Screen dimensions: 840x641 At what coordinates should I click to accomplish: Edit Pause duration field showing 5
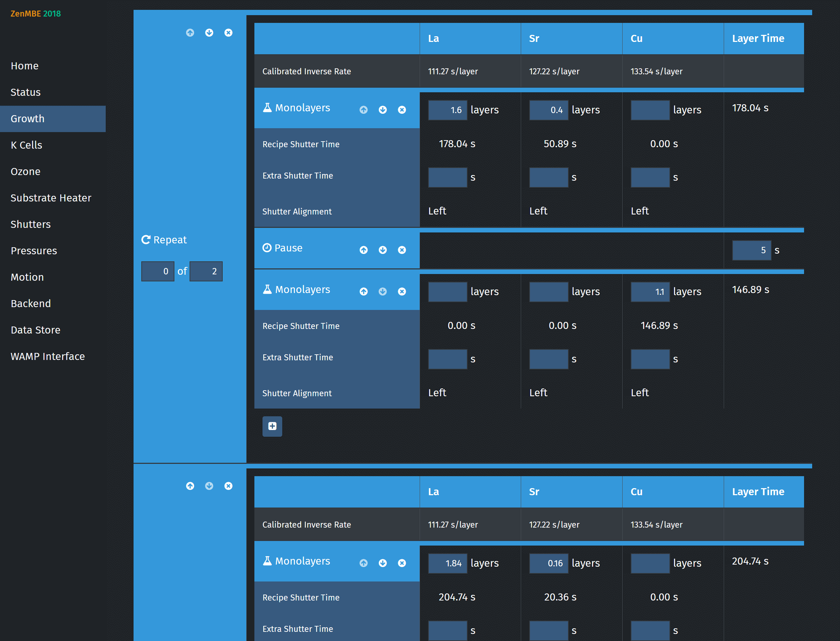[752, 250]
